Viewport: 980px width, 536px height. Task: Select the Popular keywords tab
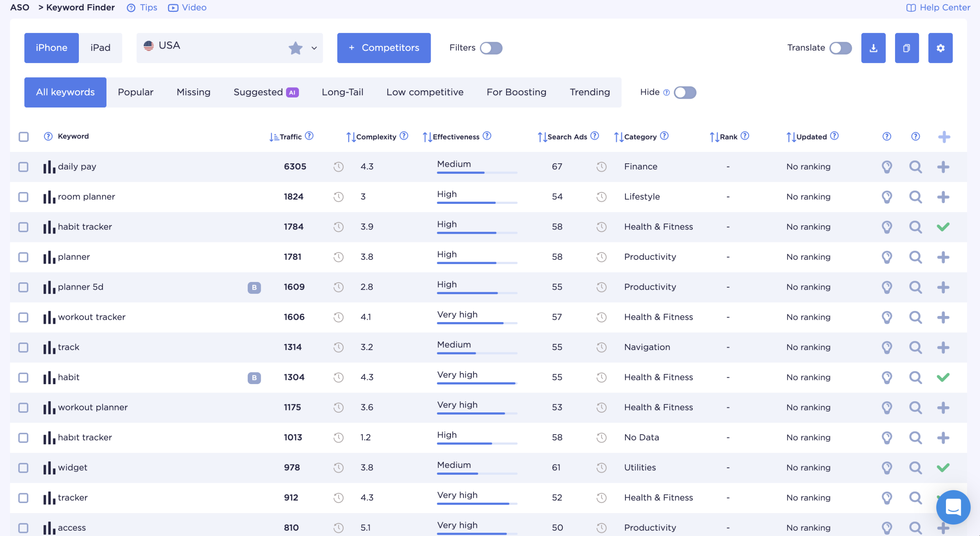coord(136,92)
